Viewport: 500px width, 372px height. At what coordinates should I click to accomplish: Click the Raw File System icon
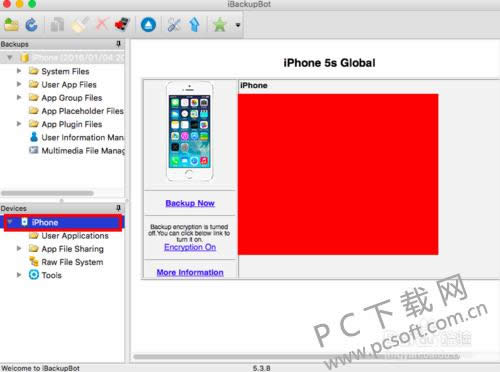point(34,261)
